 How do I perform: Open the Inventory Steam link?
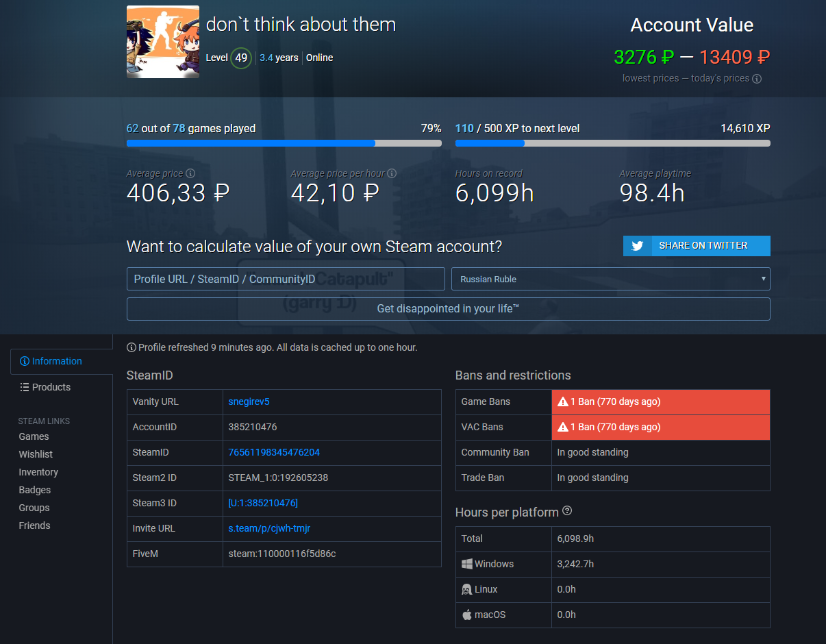coord(38,472)
